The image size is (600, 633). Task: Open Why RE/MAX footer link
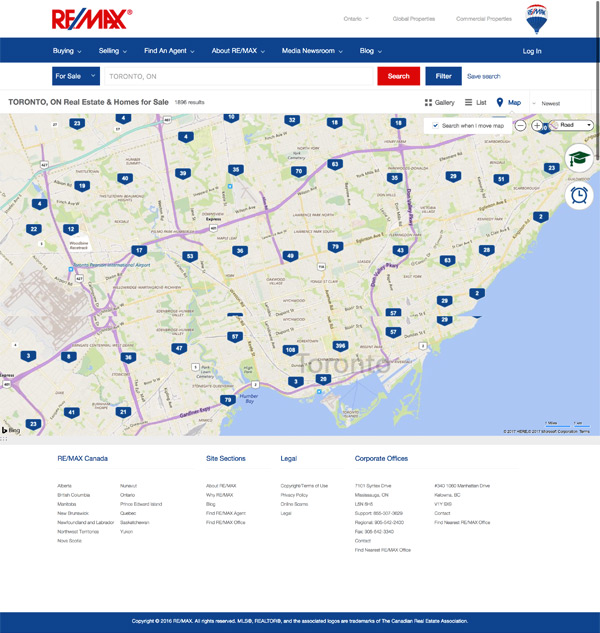[219, 495]
